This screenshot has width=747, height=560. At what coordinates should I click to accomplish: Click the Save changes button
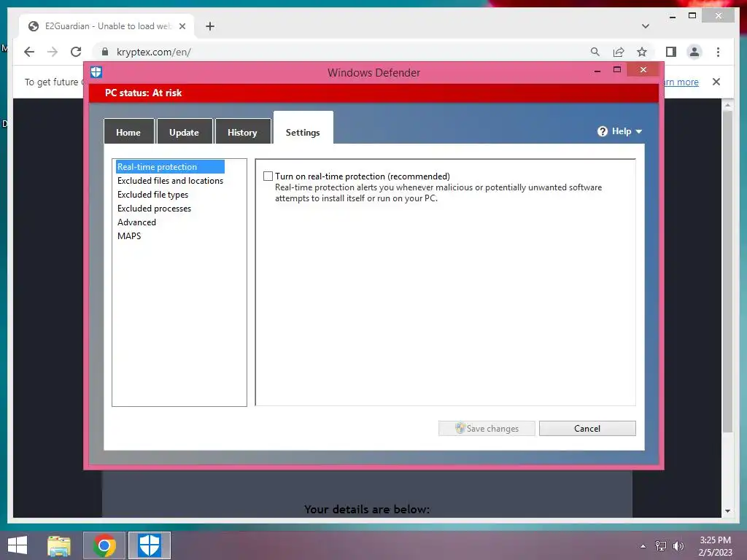pos(487,428)
